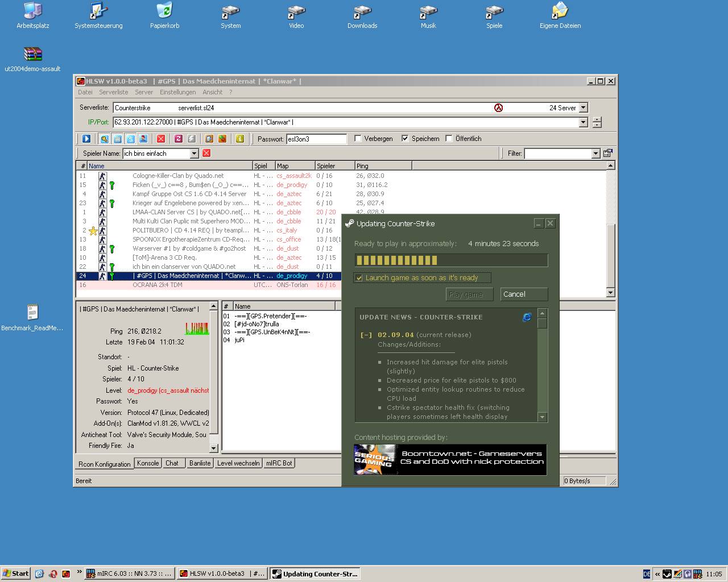Click the Update News scrollbar down arrow
Viewport: 728px width, 582px height.
click(x=542, y=417)
